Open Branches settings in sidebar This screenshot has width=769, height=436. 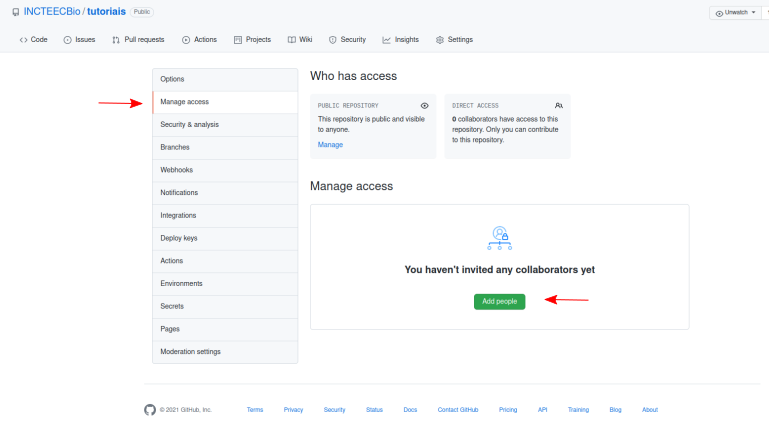point(175,147)
